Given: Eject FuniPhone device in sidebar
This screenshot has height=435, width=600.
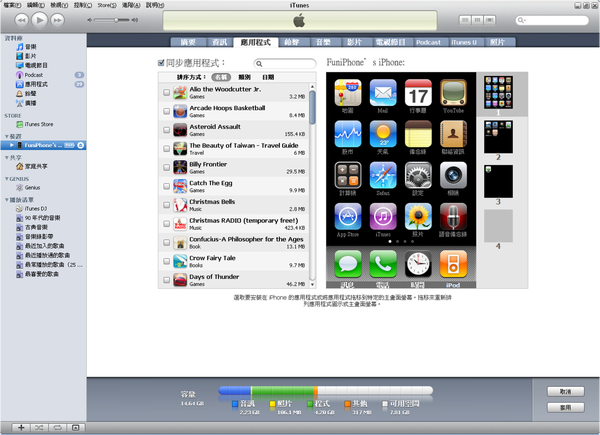Looking at the screenshot, I should click(x=80, y=145).
